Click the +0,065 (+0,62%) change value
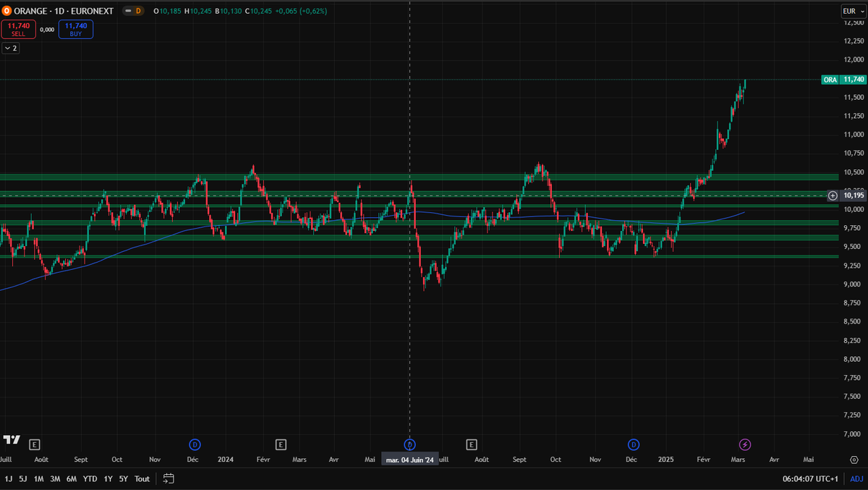The image size is (868, 490). (x=302, y=11)
